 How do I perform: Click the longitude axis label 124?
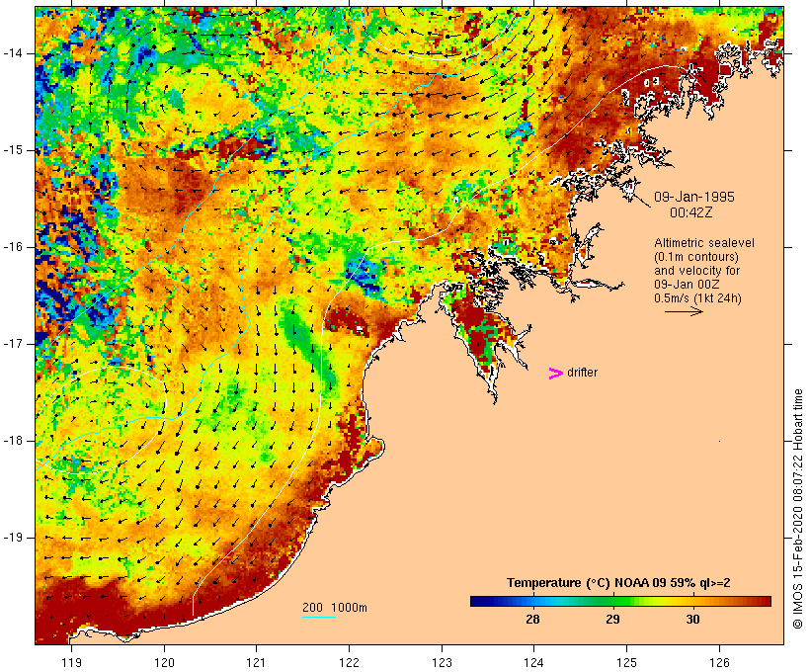(533, 662)
